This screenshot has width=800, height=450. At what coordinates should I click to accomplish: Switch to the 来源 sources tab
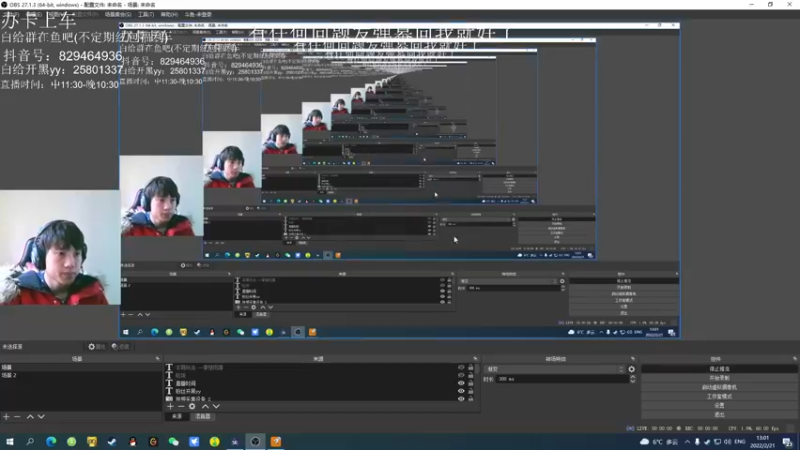pos(177,417)
